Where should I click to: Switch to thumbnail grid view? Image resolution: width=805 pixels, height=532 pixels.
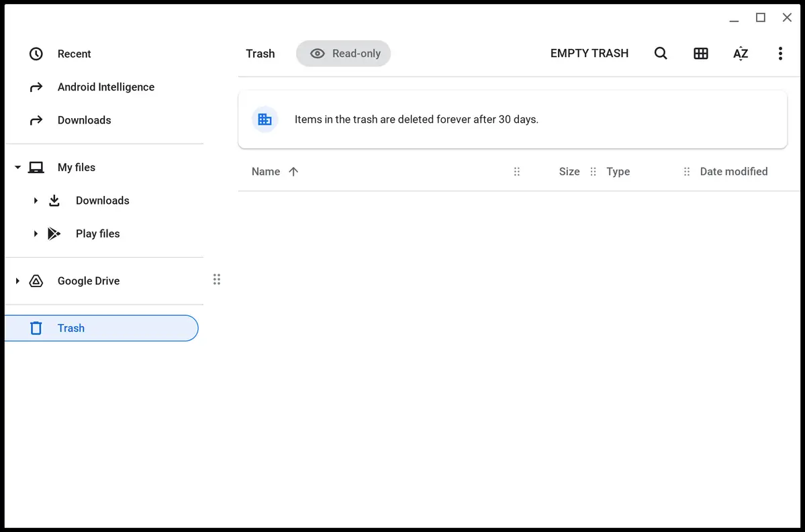point(700,54)
